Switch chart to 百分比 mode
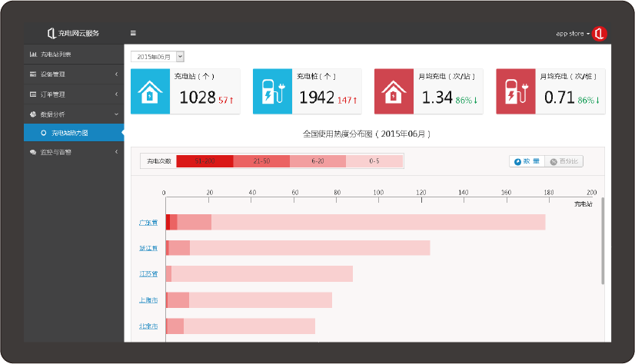This screenshot has height=364, width=635. (x=565, y=161)
